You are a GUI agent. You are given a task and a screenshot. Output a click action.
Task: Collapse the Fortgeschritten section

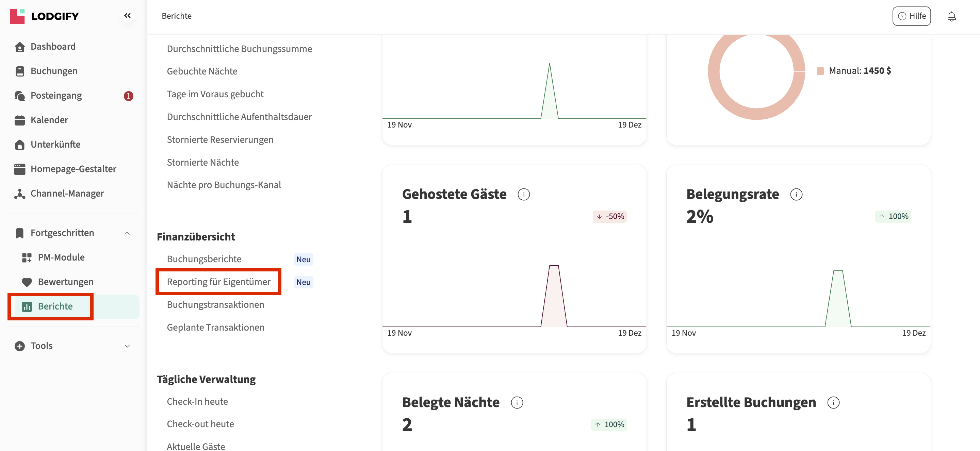[x=127, y=233]
